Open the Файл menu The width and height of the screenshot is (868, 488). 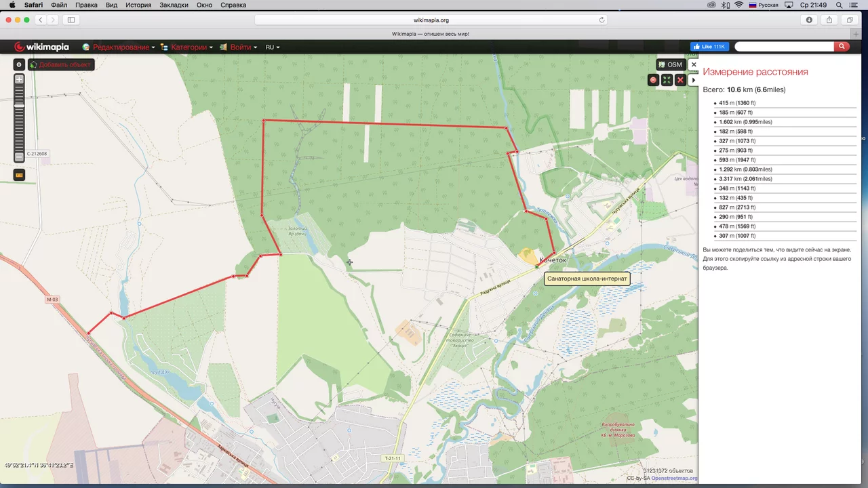pos(59,5)
